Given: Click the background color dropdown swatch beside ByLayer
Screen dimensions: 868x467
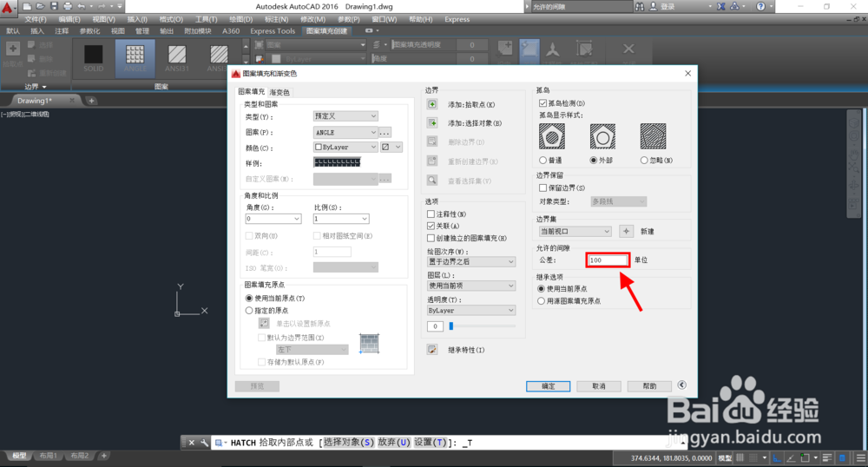Looking at the screenshot, I should click(x=391, y=147).
